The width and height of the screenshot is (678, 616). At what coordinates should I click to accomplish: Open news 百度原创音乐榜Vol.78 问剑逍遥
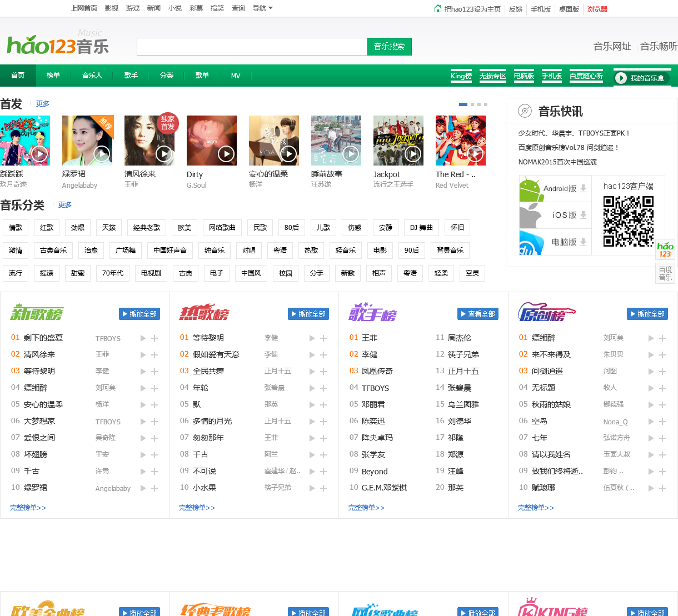[x=569, y=148]
